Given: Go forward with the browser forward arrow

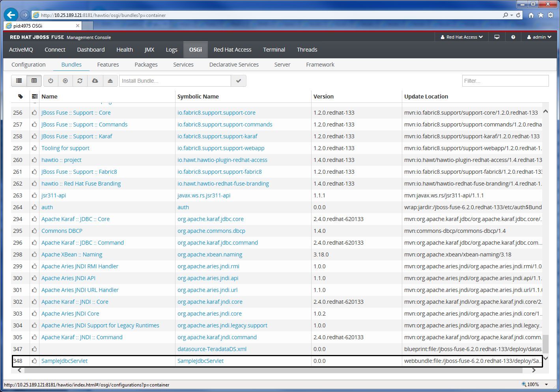Looking at the screenshot, I should [25, 15].
